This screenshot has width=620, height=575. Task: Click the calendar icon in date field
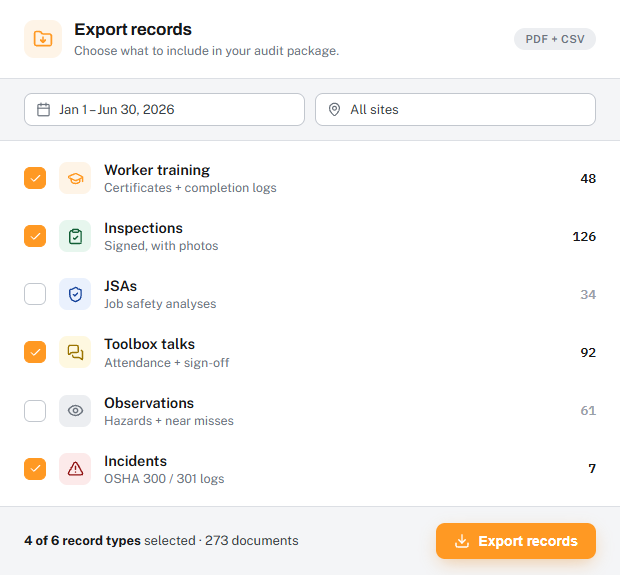(x=43, y=110)
